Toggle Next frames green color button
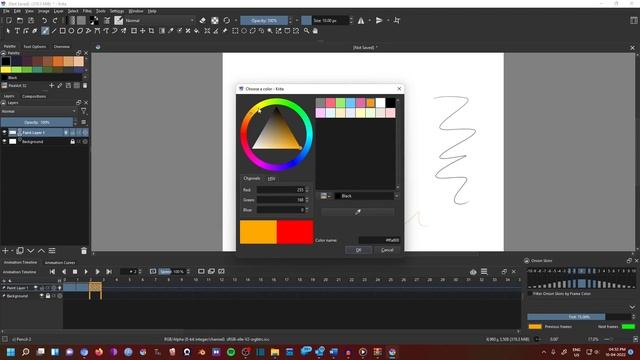Image resolution: width=640 pixels, height=360 pixels. (628, 327)
